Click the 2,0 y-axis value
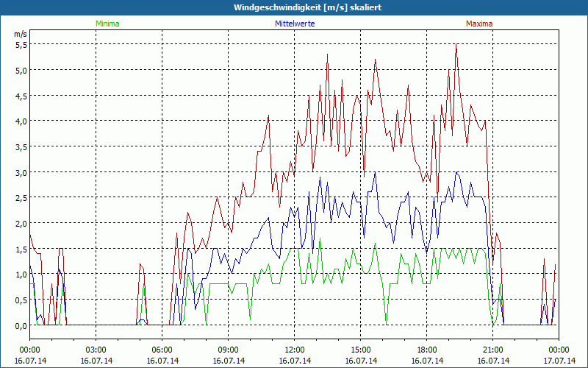The width and height of the screenshot is (588, 368). point(21,223)
